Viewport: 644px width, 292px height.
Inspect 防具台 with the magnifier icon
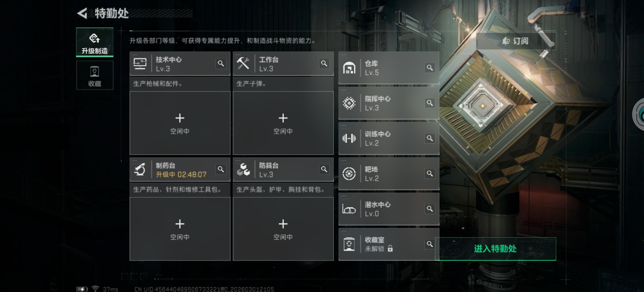(x=324, y=169)
